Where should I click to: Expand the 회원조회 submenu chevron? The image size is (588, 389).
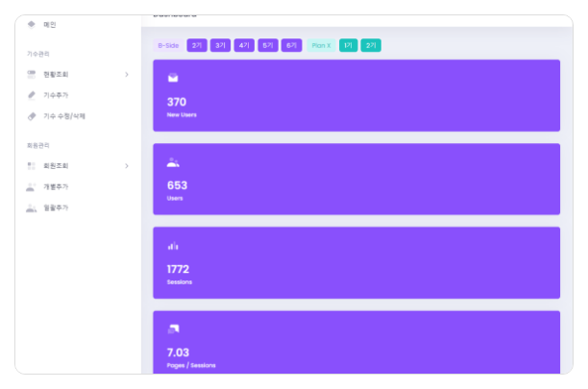tap(127, 166)
